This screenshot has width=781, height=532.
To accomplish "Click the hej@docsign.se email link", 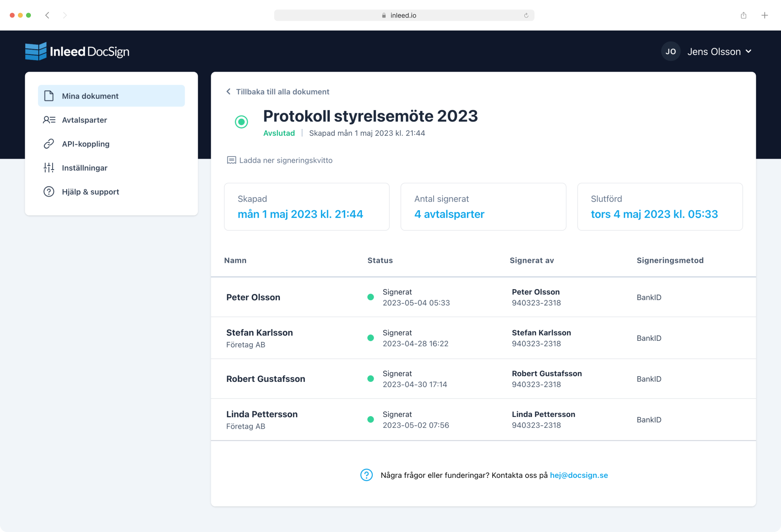I will tap(578, 475).
